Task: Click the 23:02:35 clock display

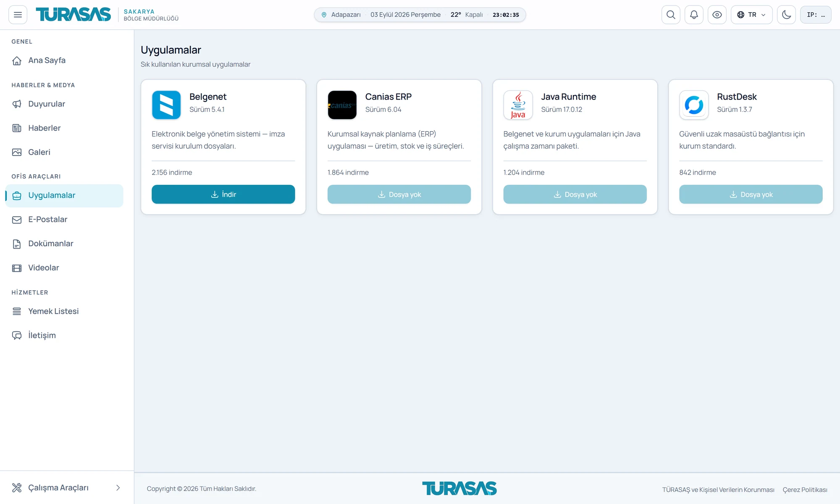Action: tap(506, 15)
